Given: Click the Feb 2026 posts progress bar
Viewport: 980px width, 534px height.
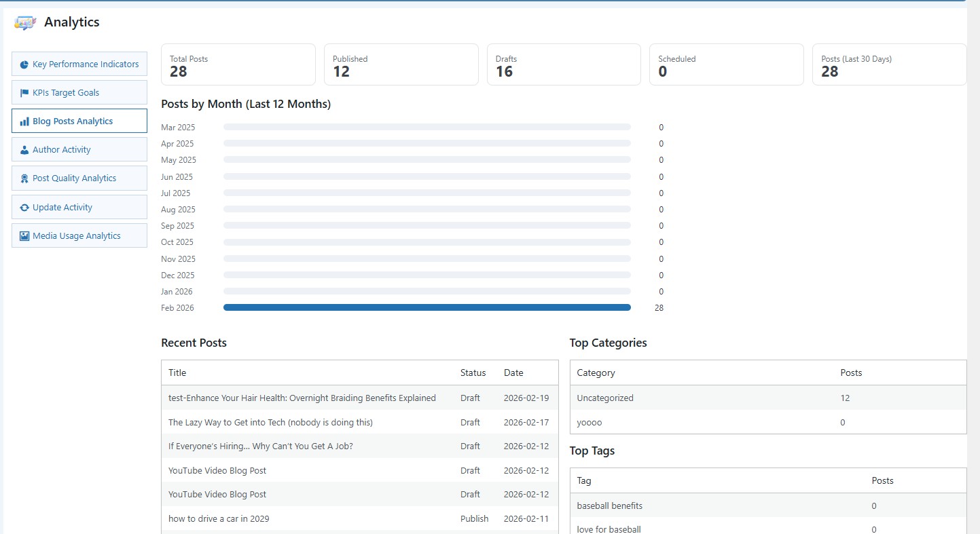Looking at the screenshot, I should pos(427,307).
